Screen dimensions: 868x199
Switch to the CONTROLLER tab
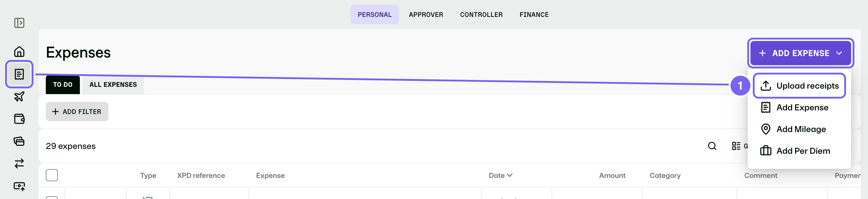[x=481, y=14]
